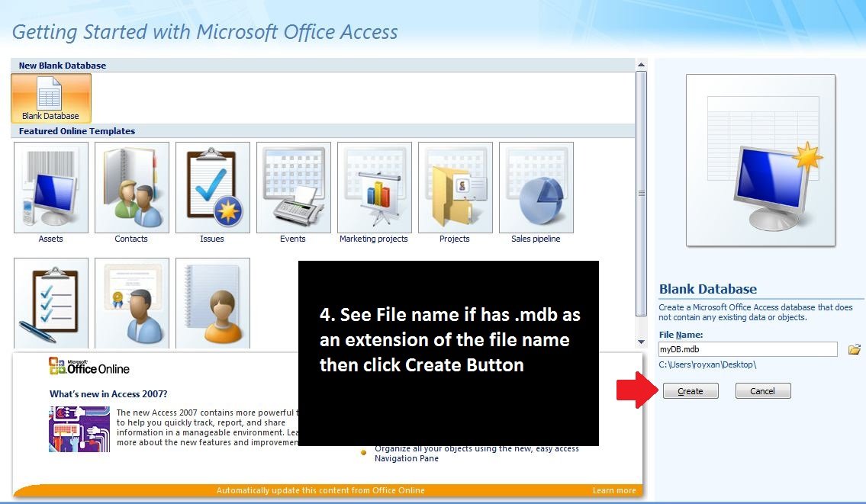Click the template list scroll up arrow
Image resolution: width=866 pixels, height=504 pixels.
coord(641,65)
